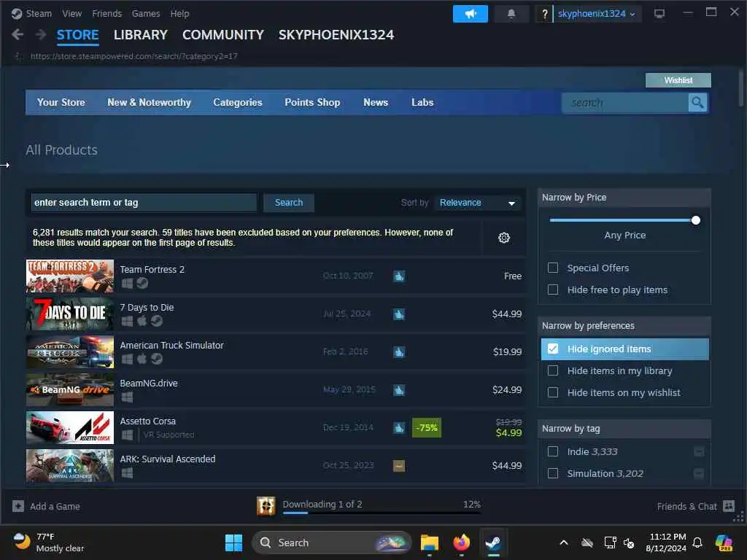Screen dimensions: 747x560
Task: Open the announcements megaphone button
Action: [x=471, y=14]
